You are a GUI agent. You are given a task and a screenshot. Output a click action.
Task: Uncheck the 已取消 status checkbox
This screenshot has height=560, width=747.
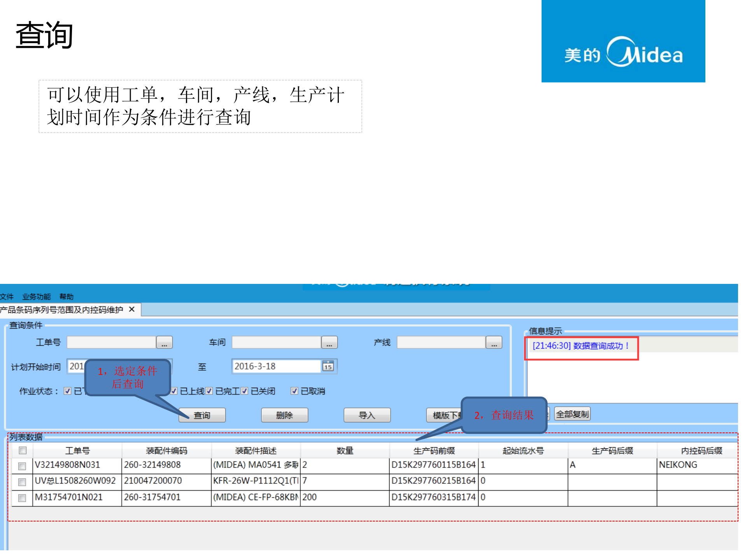294,391
